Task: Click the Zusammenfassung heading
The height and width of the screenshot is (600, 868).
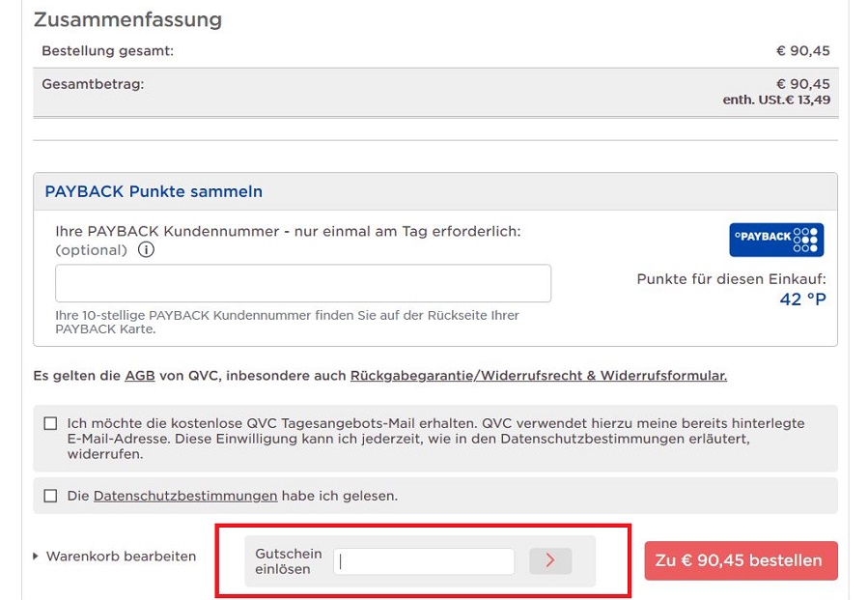Action: tap(127, 19)
